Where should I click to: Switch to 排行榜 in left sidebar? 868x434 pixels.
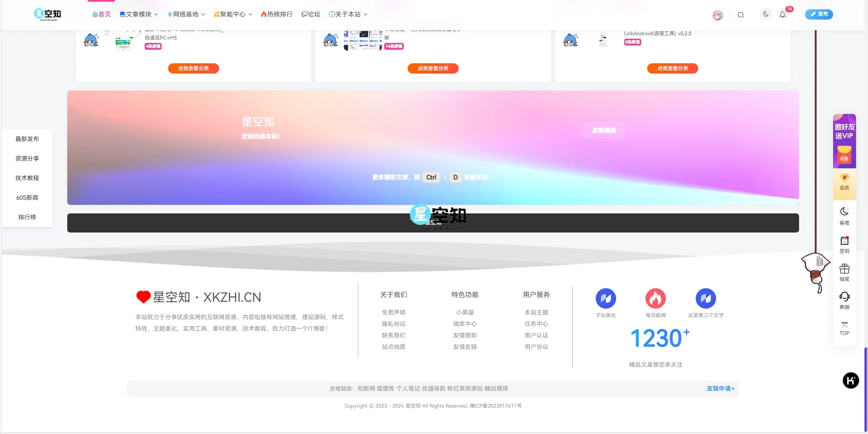pos(27,217)
